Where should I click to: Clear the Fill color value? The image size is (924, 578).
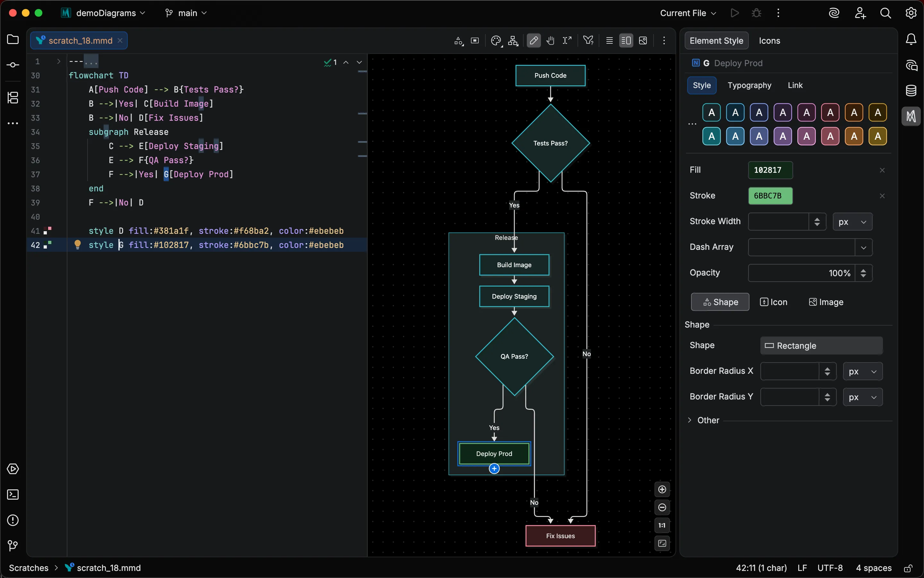882,170
